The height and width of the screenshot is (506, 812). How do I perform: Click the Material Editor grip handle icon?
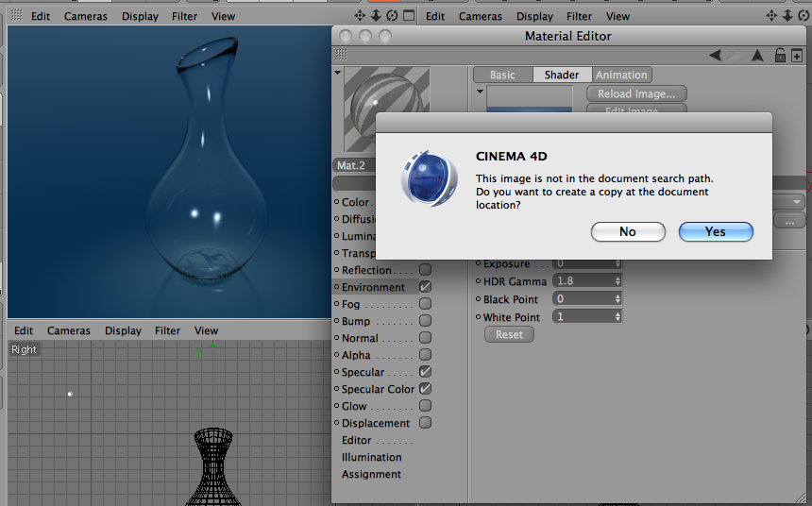tap(341, 55)
